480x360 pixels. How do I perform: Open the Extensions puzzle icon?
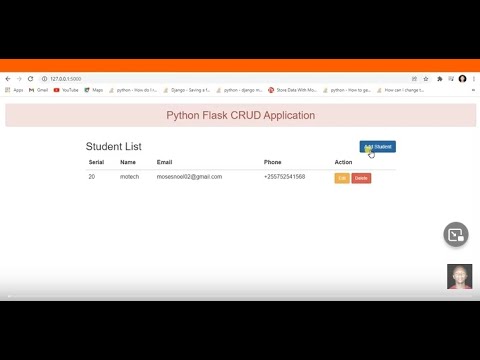[440, 79]
